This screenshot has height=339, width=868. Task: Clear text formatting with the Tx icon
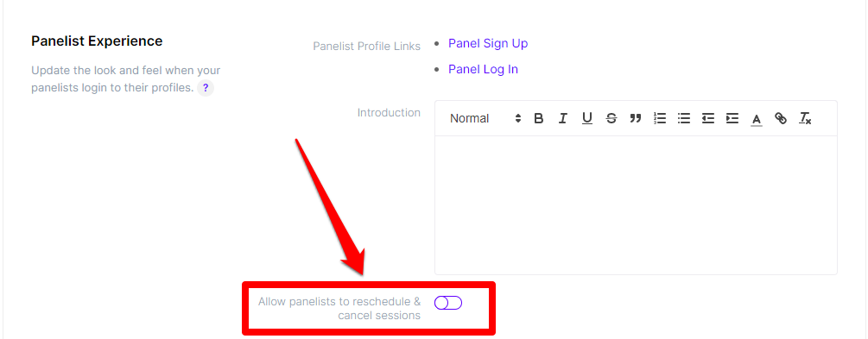pyautogui.click(x=805, y=118)
